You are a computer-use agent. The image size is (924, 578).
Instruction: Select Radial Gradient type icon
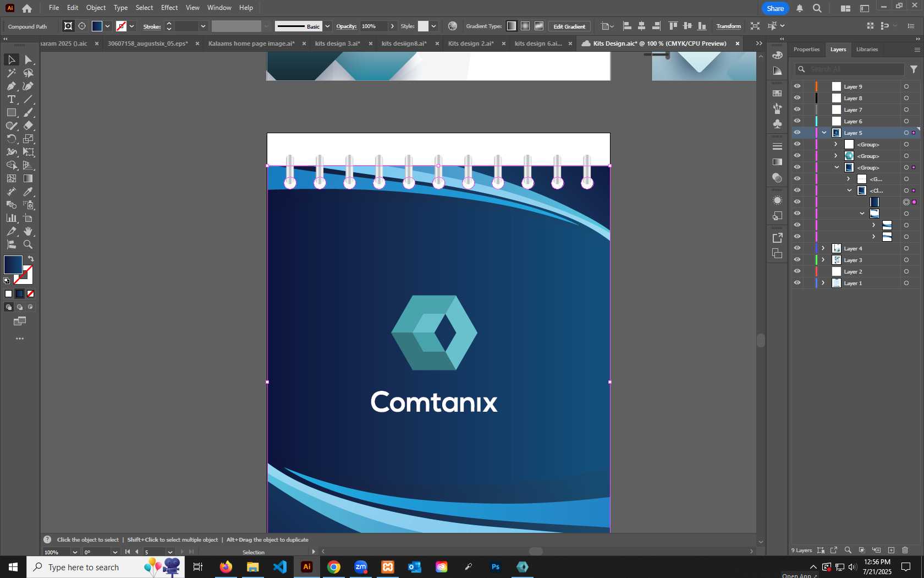click(525, 26)
